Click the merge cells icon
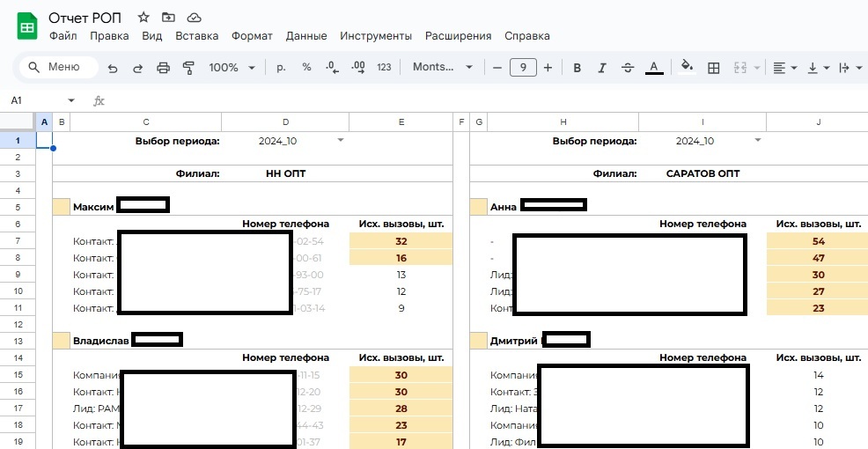This screenshot has width=868, height=449. 740,68
